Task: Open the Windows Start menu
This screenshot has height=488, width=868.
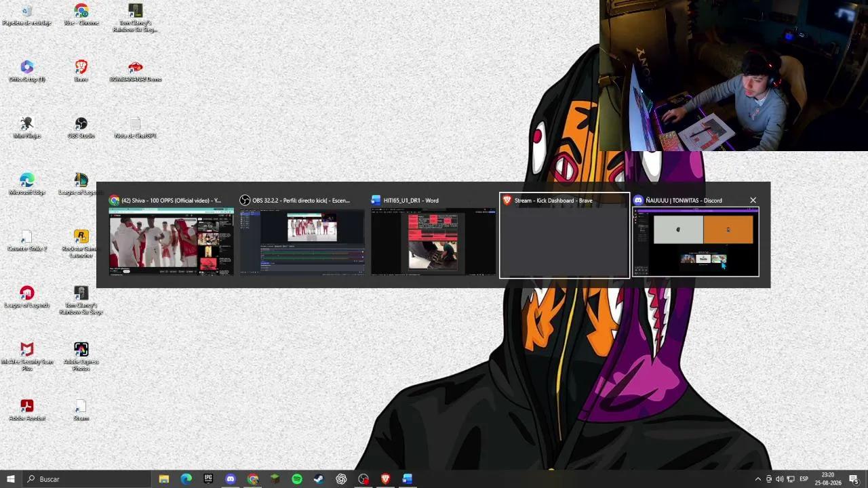Action: coord(10,479)
